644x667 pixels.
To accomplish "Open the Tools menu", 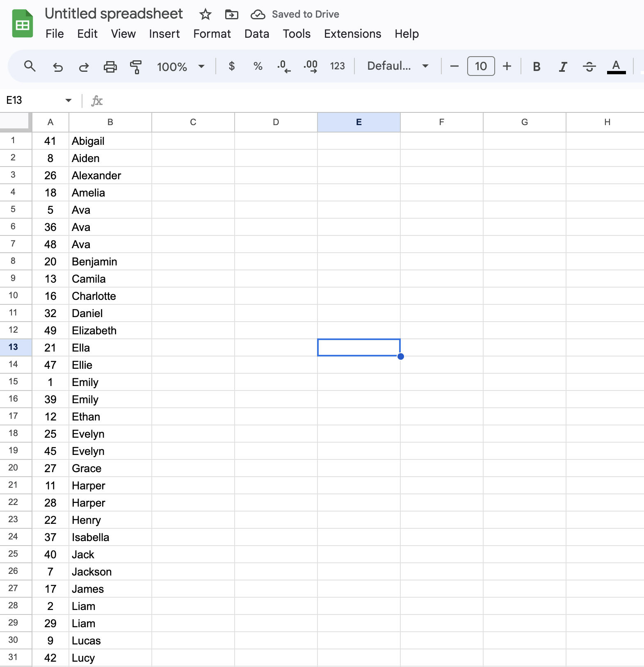I will [297, 34].
